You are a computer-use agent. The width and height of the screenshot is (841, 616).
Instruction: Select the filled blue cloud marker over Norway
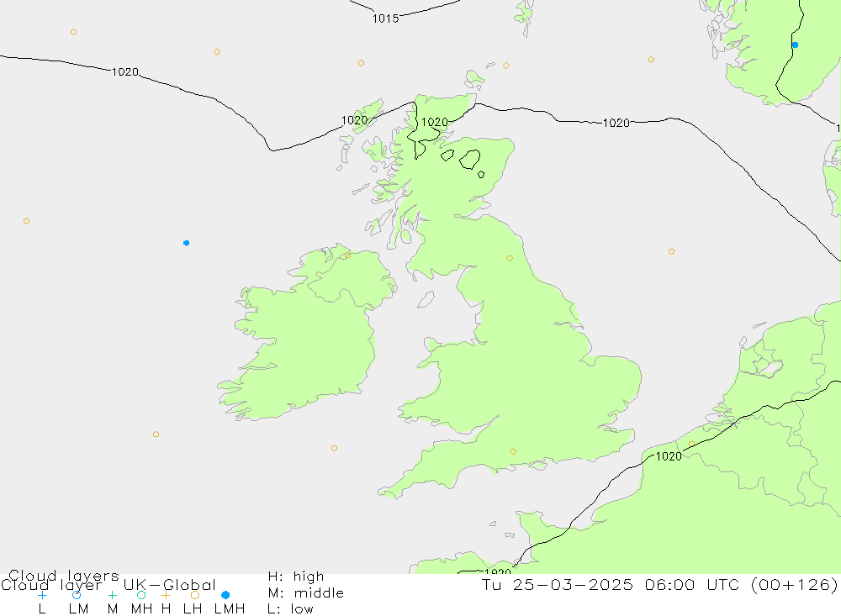(x=795, y=45)
